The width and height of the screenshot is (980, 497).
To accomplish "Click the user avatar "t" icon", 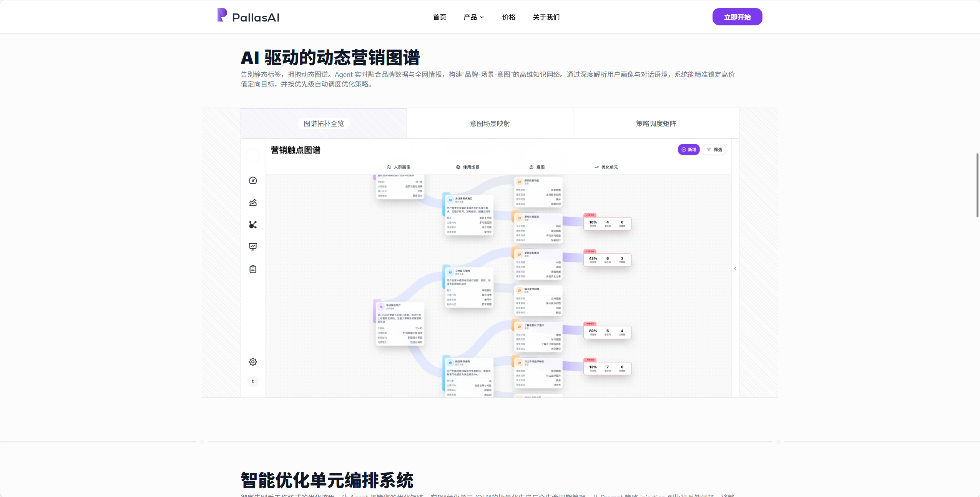I will pyautogui.click(x=253, y=381).
